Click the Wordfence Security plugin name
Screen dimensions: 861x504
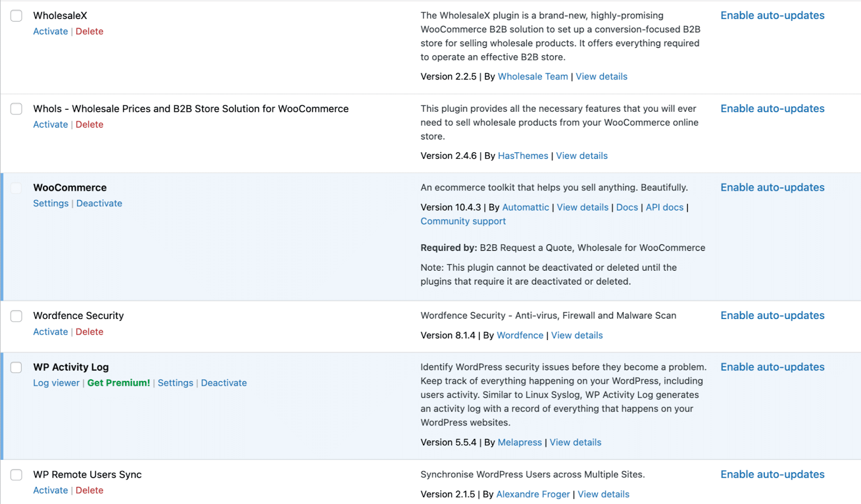coord(79,316)
